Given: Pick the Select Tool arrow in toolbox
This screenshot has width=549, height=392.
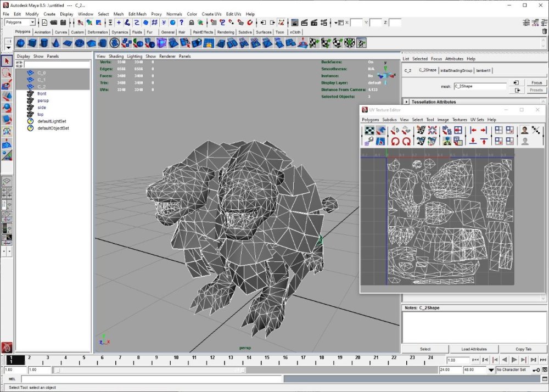Looking at the screenshot, I should pos(7,61).
